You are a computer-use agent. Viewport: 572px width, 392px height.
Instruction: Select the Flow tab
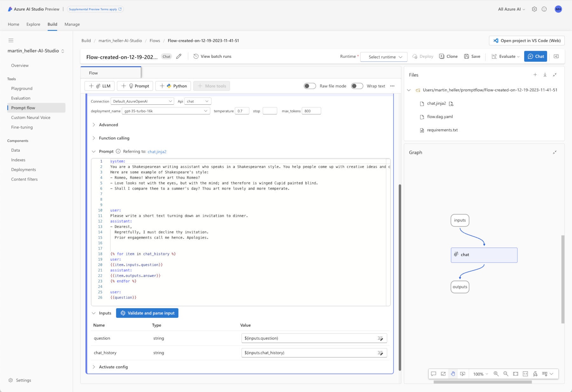(x=111, y=73)
